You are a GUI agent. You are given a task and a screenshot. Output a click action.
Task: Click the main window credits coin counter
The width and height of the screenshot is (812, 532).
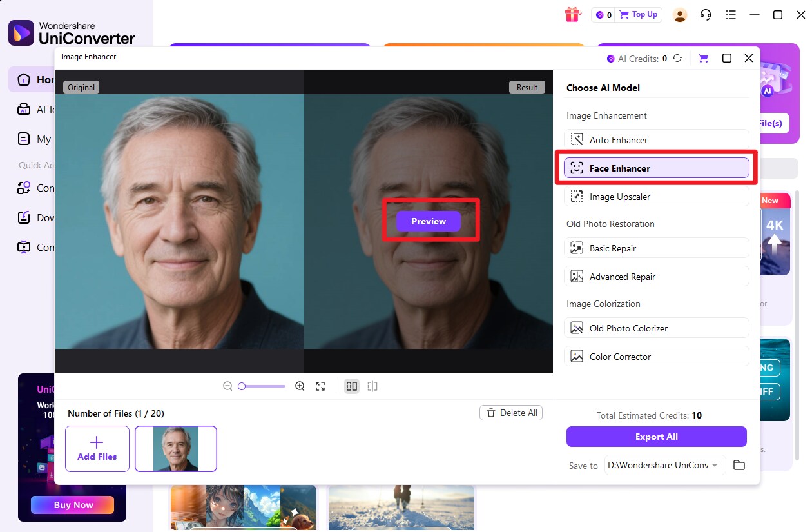coord(604,15)
